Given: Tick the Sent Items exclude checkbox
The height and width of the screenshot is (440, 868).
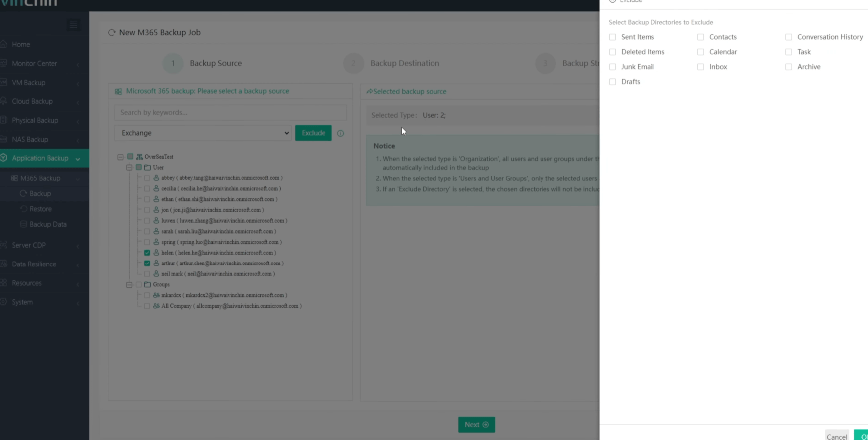Looking at the screenshot, I should pyautogui.click(x=612, y=37).
